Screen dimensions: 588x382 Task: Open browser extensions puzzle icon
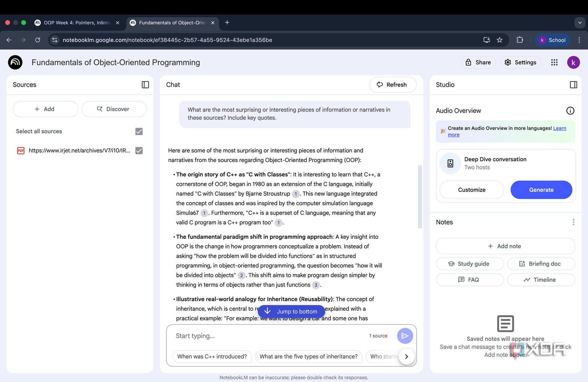pyautogui.click(x=520, y=40)
